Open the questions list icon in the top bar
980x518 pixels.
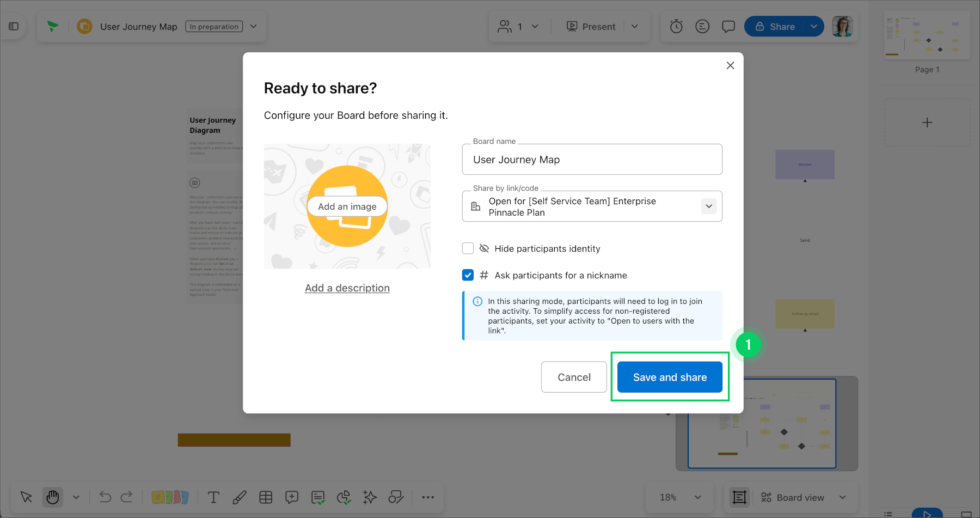[702, 26]
